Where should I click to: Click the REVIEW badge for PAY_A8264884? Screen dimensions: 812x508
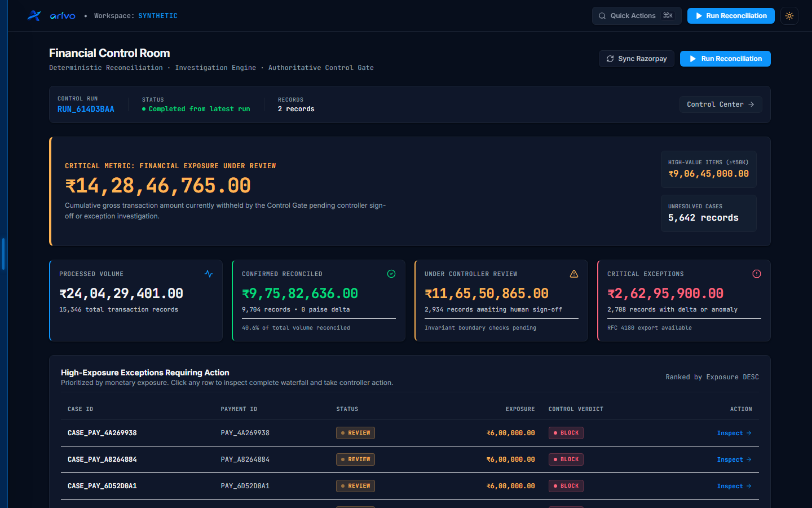coord(355,459)
